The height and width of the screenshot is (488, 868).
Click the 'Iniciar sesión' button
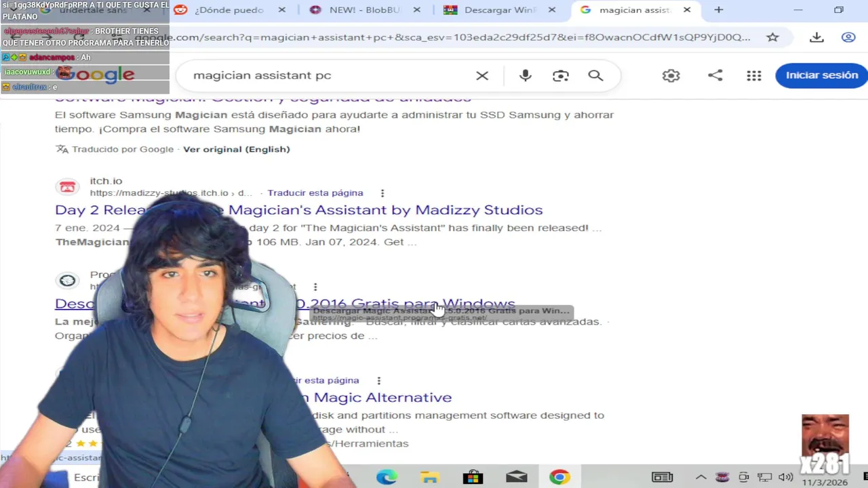coord(822,75)
